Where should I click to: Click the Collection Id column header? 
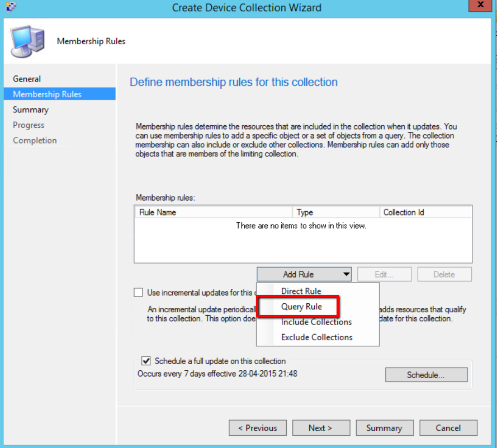tap(425, 212)
